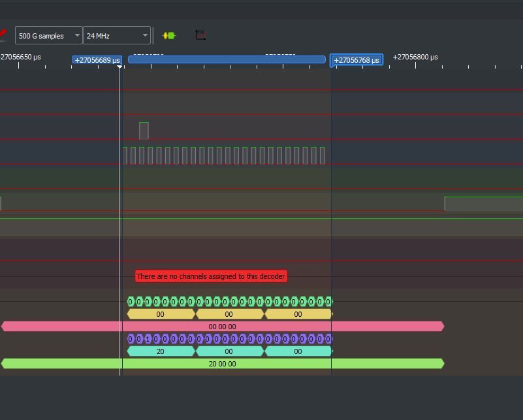Click the blue cursor range bar
The height and width of the screenshot is (420, 523).
[x=227, y=59]
